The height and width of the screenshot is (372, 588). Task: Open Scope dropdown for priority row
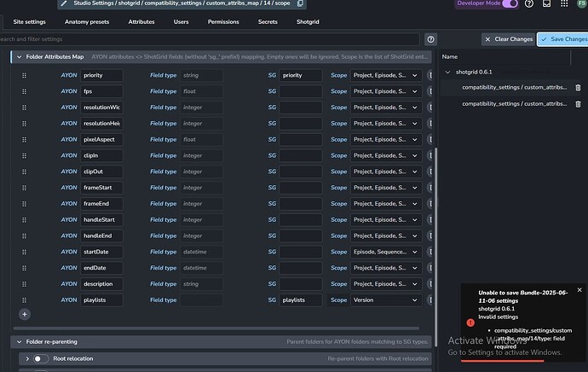(386, 75)
